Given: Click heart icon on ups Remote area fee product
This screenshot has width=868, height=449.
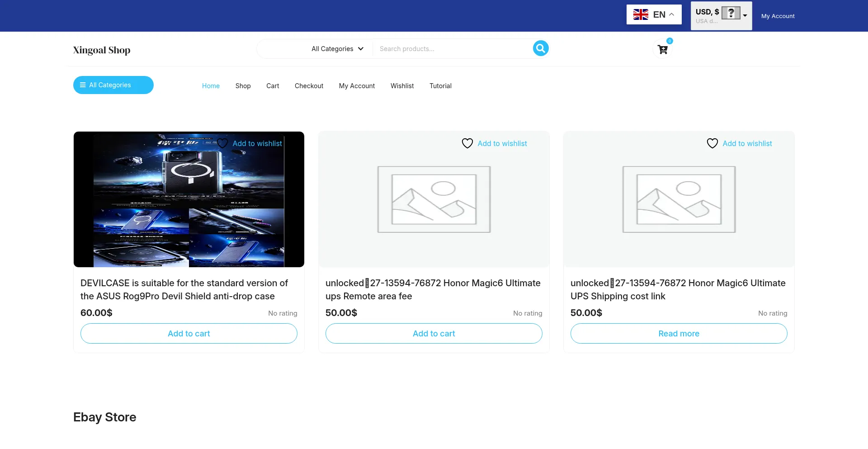Looking at the screenshot, I should click(x=467, y=143).
